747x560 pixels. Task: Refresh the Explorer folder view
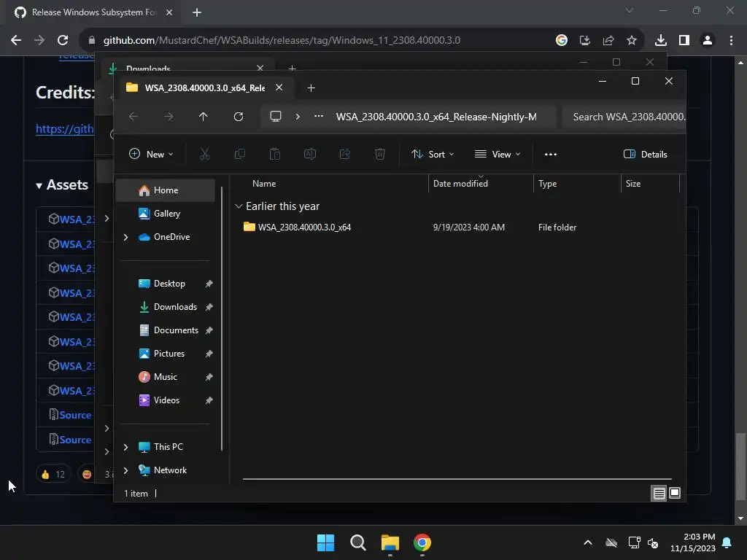pos(239,117)
